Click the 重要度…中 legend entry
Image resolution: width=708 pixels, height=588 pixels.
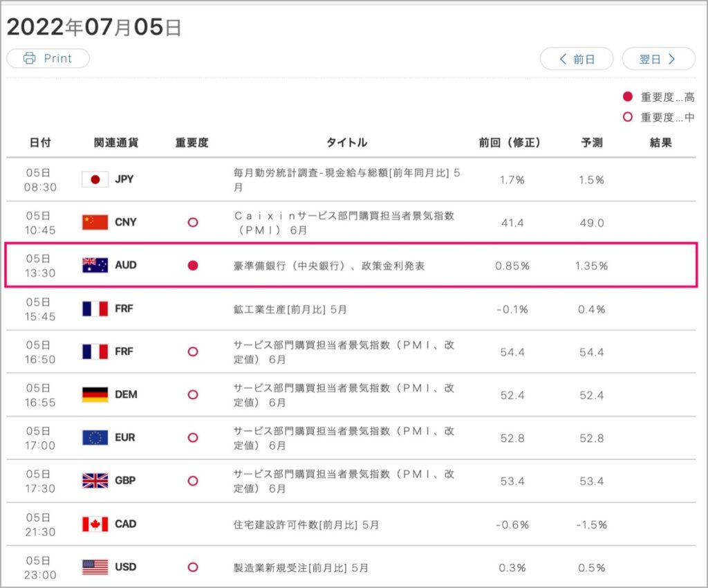pos(658,118)
